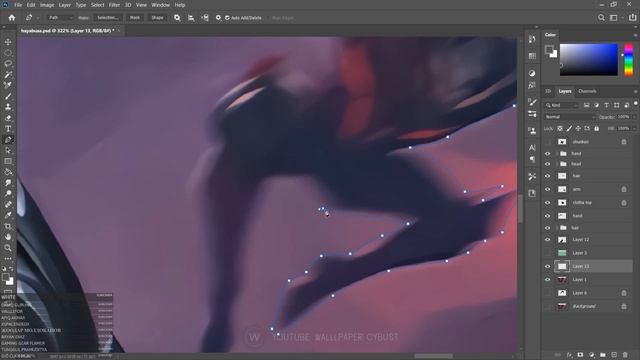Select the Zoom tool in the toolbar

pyautogui.click(x=8, y=247)
